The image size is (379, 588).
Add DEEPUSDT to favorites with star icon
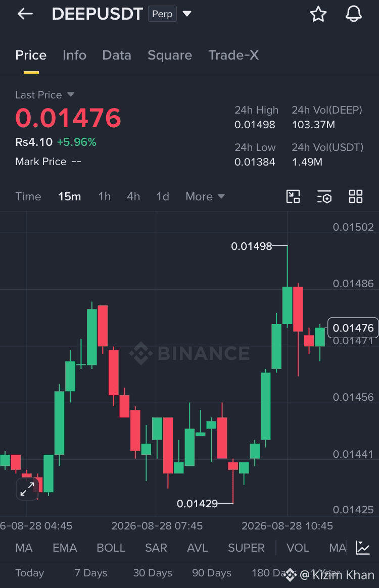tap(318, 14)
